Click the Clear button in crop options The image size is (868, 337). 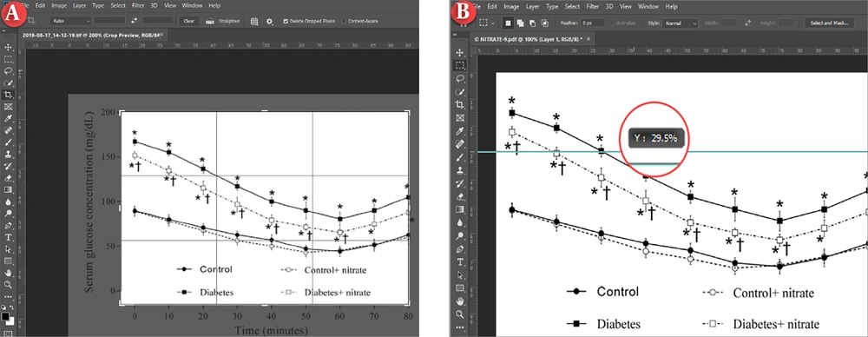(x=188, y=21)
